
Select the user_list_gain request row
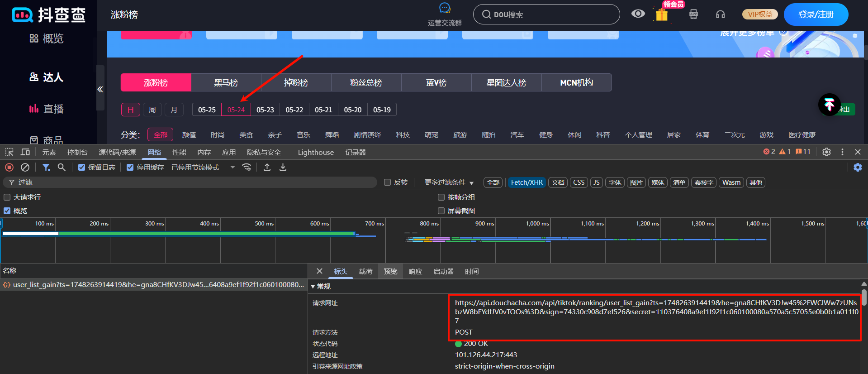154,285
